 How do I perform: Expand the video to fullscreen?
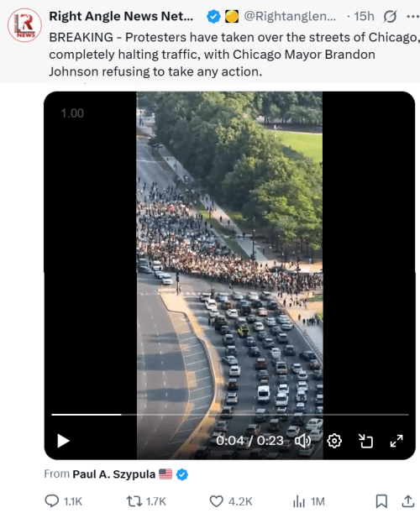click(396, 441)
